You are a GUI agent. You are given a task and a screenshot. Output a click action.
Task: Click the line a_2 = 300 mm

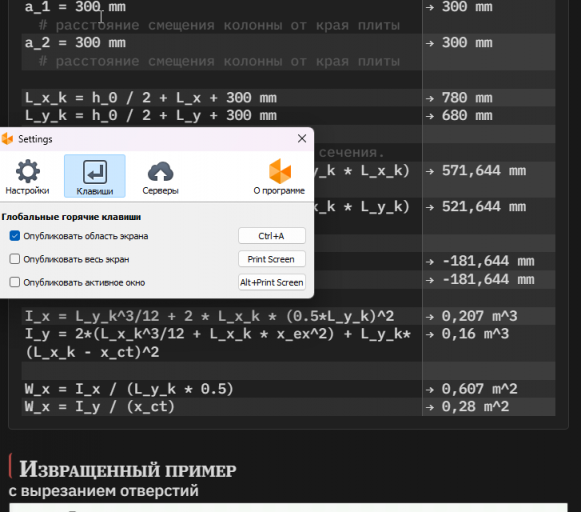coord(75,43)
